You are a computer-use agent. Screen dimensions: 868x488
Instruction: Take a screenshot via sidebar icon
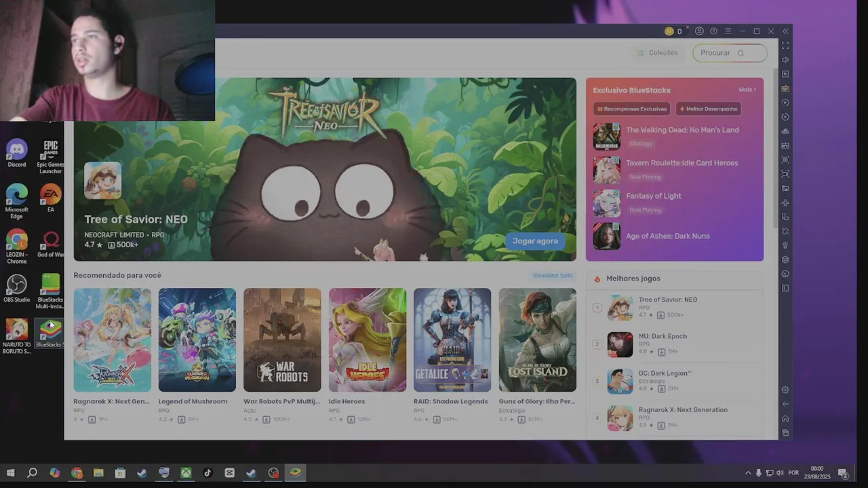(x=785, y=160)
